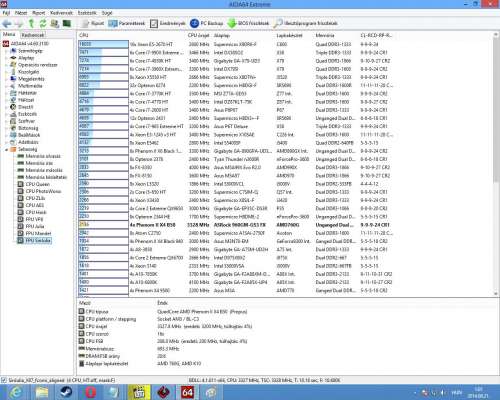Click the green Refresh toolbar icon
The width and height of the screenshot is (500, 400).
point(43,23)
